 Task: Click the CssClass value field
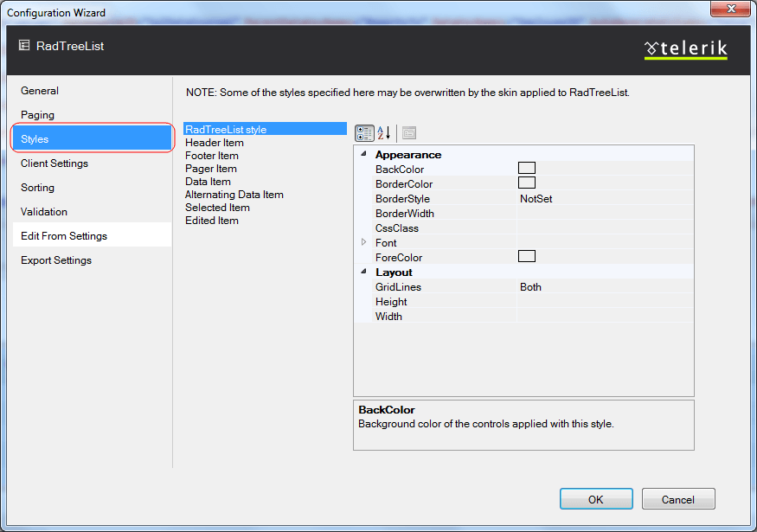(x=605, y=228)
